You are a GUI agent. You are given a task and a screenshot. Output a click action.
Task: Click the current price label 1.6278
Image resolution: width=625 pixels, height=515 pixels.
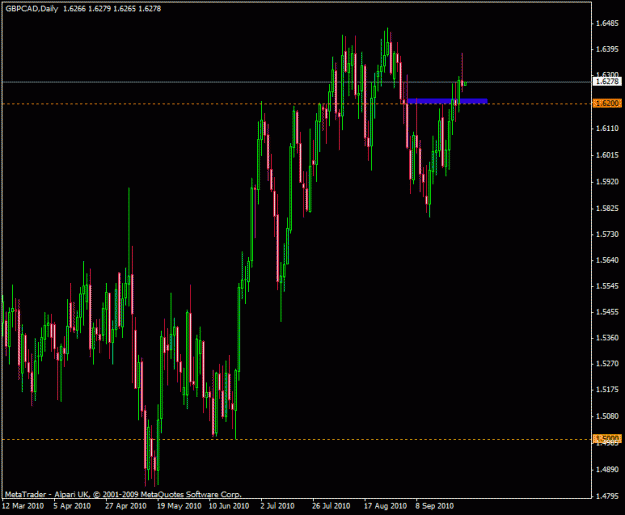click(607, 81)
